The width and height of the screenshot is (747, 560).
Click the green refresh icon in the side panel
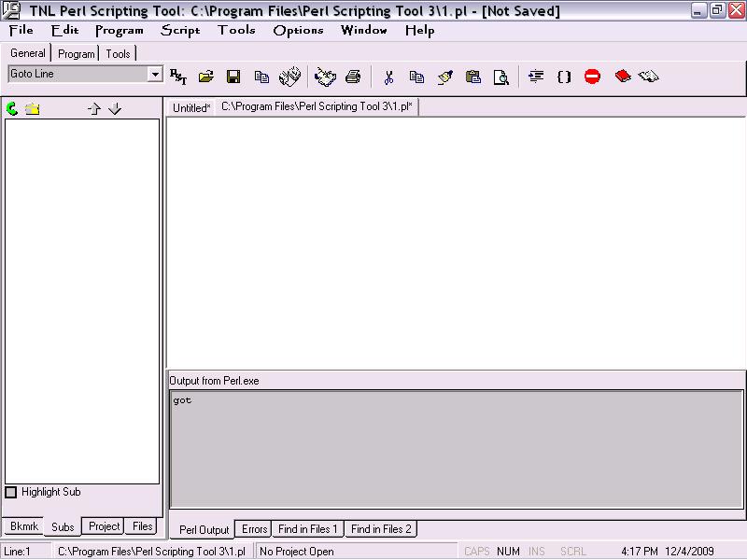coord(12,109)
